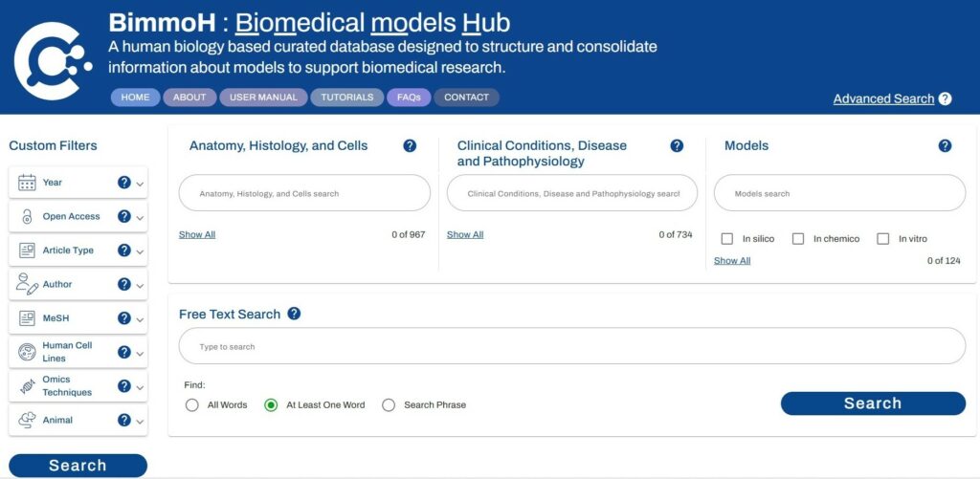Click help icon next to Advanced Search
This screenshot has height=479, width=980.
(945, 98)
